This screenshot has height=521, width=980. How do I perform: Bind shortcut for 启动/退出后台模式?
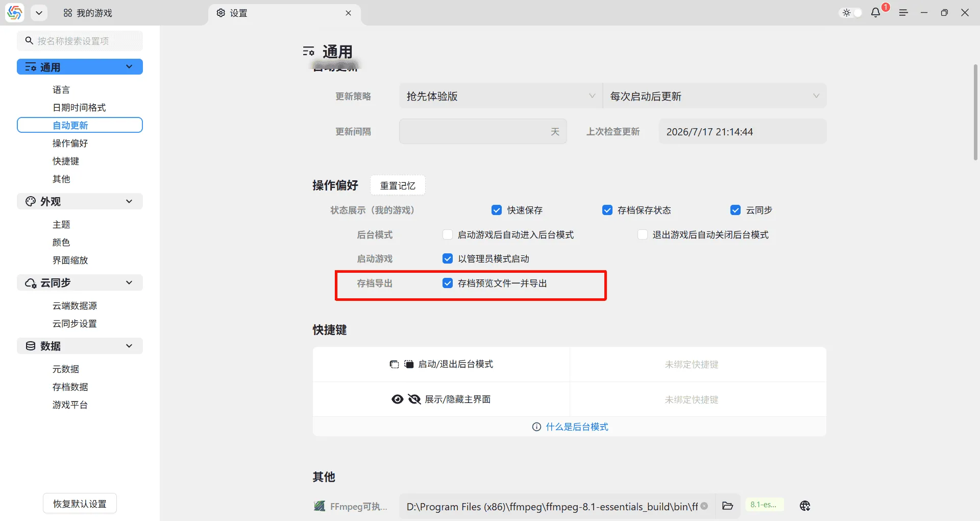(x=698, y=364)
